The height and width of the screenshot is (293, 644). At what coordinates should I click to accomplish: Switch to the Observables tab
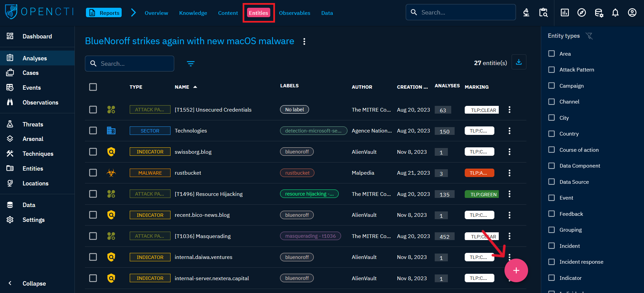click(294, 13)
